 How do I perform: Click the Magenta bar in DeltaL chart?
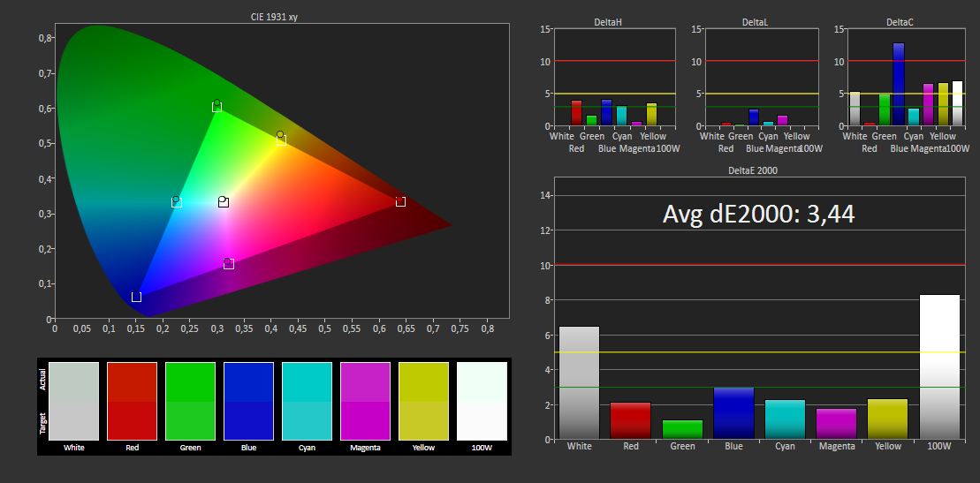pyautogui.click(x=783, y=121)
